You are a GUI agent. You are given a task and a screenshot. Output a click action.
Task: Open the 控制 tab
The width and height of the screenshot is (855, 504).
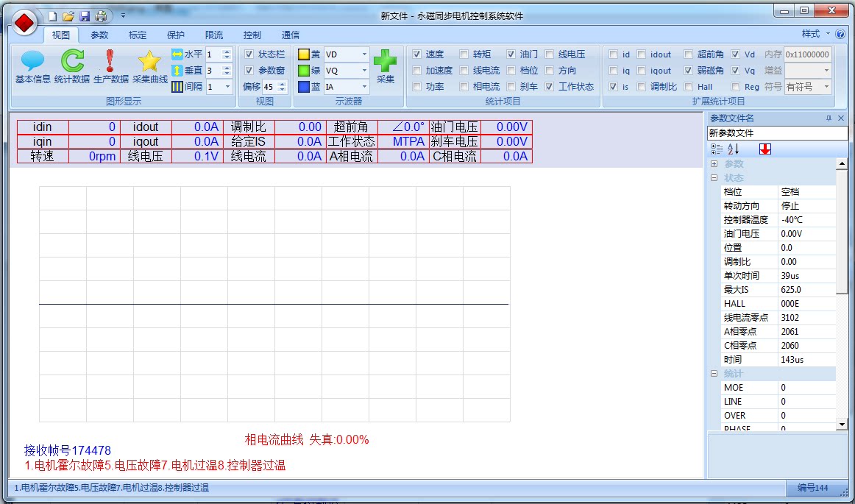(252, 35)
